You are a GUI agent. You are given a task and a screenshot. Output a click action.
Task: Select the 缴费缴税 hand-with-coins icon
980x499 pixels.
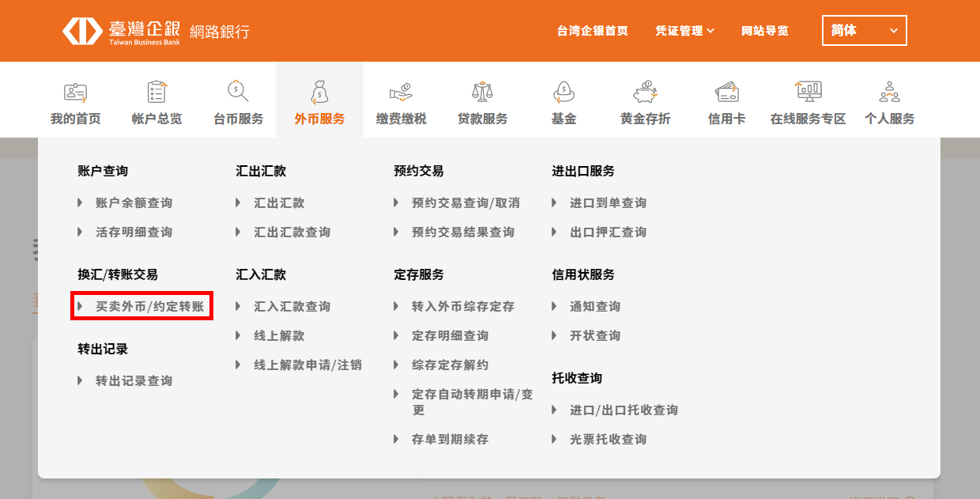tap(401, 93)
